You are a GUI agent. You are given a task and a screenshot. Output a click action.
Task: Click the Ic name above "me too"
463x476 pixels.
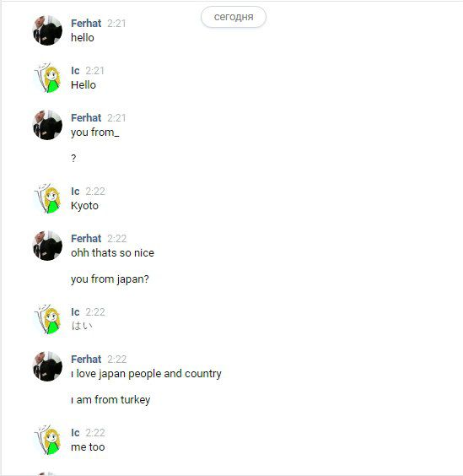click(75, 433)
